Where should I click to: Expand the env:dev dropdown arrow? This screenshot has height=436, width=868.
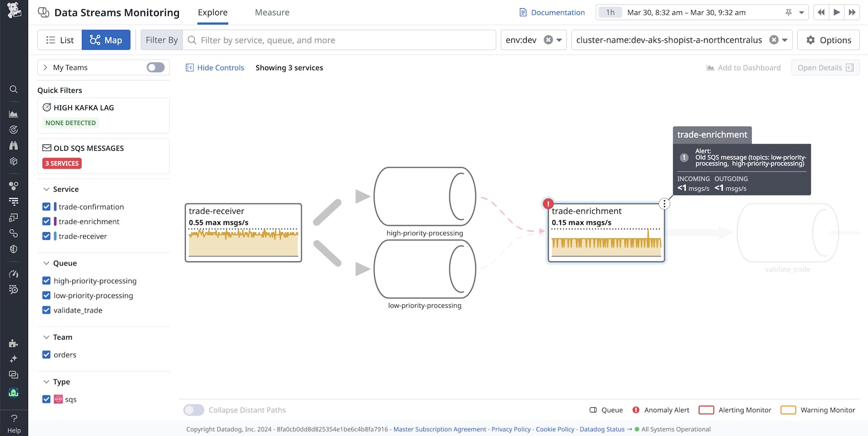(x=559, y=40)
